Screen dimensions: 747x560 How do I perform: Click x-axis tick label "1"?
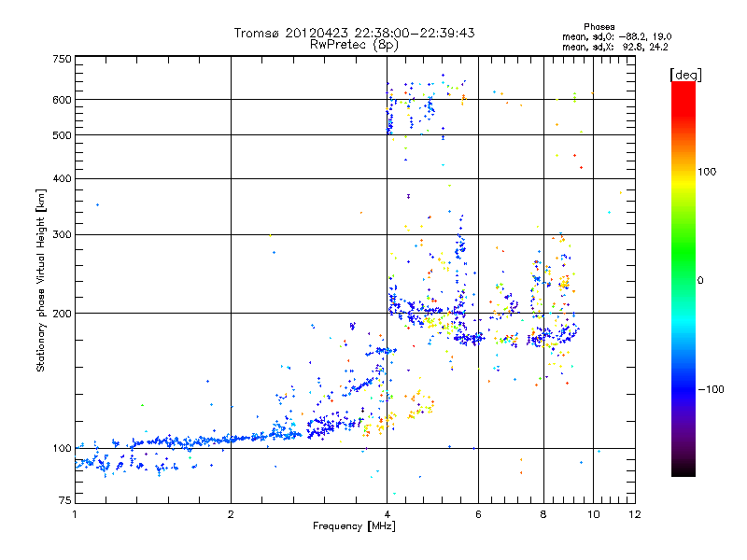coord(75,514)
